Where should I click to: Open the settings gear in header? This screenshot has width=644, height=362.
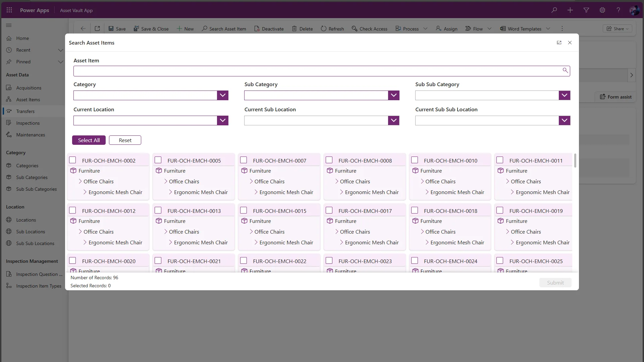point(602,10)
